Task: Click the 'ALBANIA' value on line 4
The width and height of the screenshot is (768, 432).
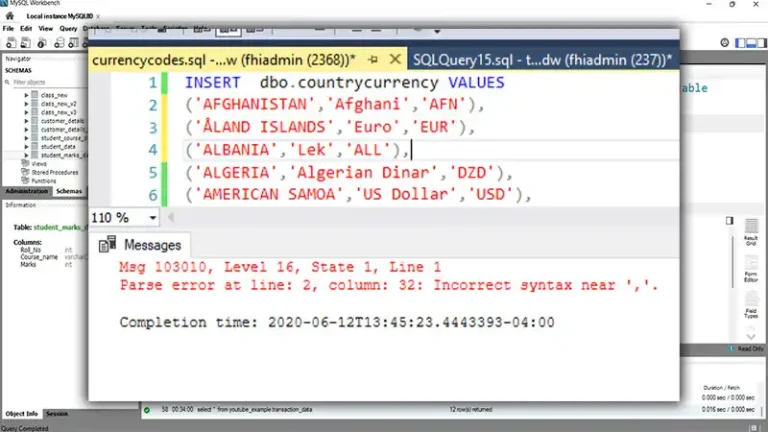Action: tap(236, 150)
